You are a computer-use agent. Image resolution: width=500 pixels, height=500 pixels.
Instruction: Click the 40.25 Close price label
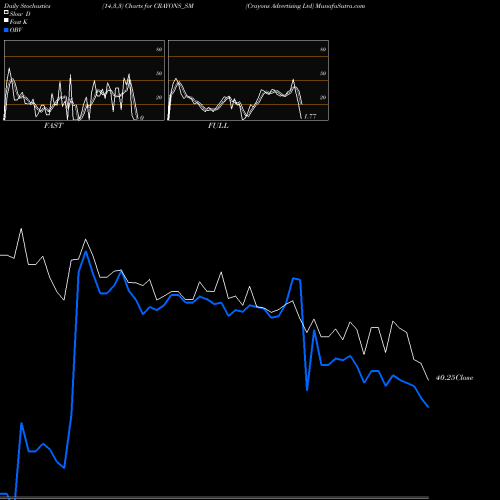pos(454,378)
